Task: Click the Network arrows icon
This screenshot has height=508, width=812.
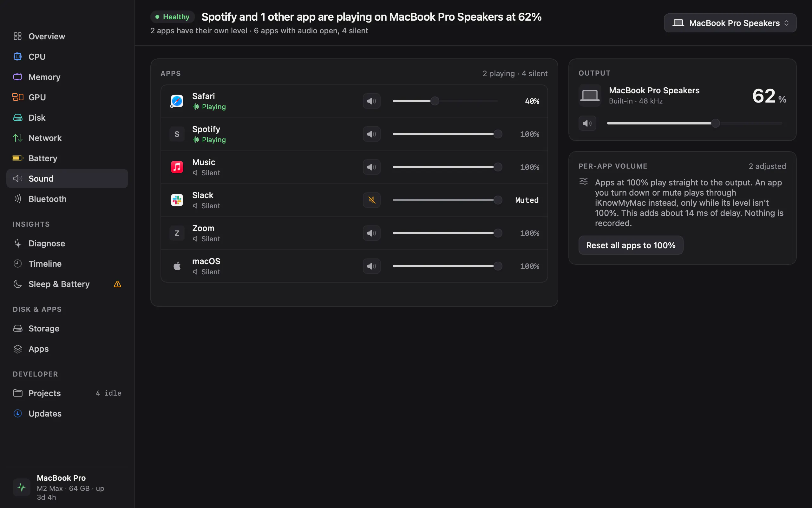Action: pos(18,138)
